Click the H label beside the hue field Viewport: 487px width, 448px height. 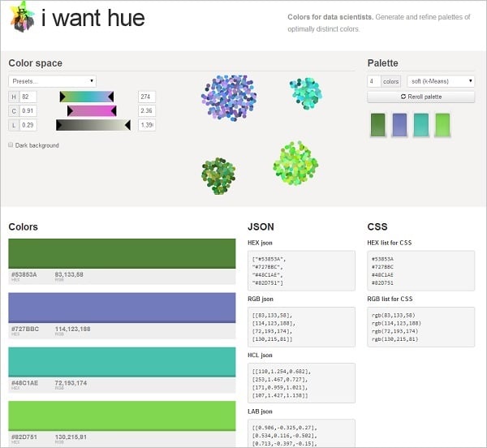[x=14, y=97]
